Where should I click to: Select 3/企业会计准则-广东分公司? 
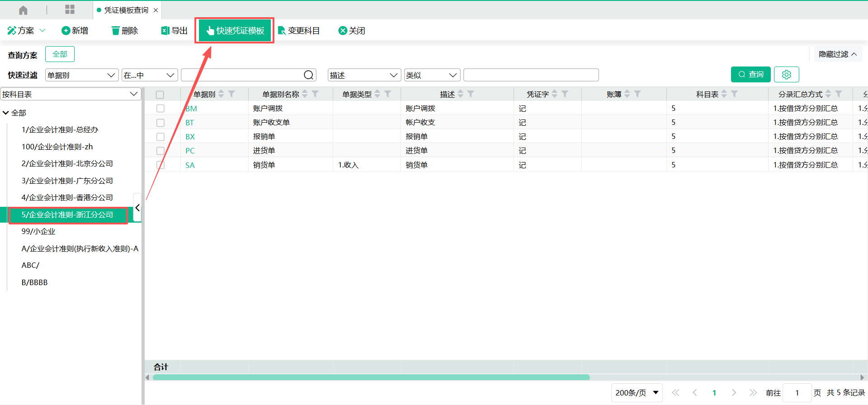click(67, 181)
